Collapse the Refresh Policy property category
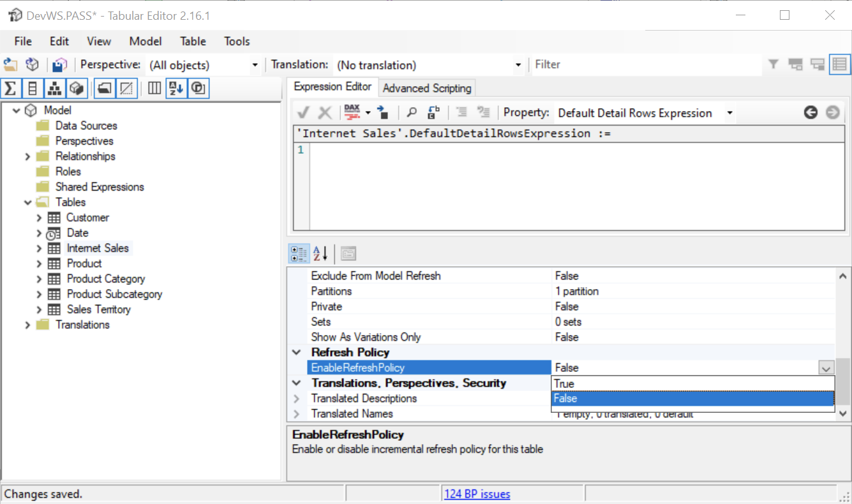 (297, 352)
